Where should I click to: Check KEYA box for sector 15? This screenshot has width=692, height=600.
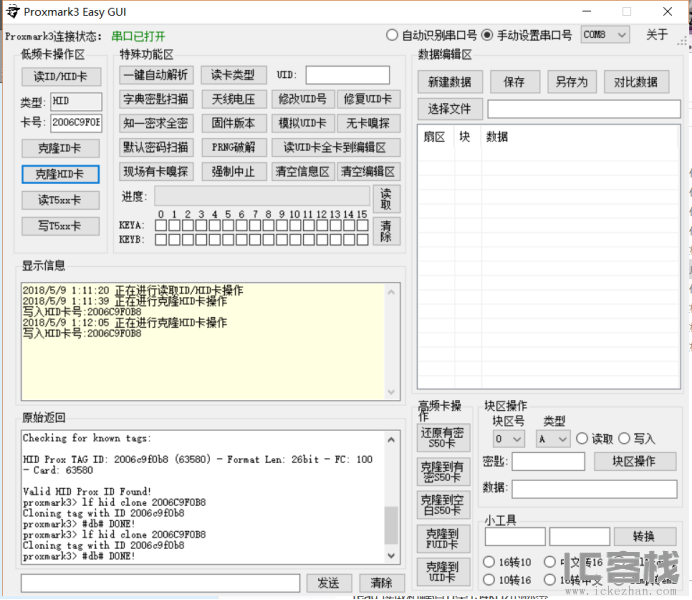pyautogui.click(x=362, y=225)
